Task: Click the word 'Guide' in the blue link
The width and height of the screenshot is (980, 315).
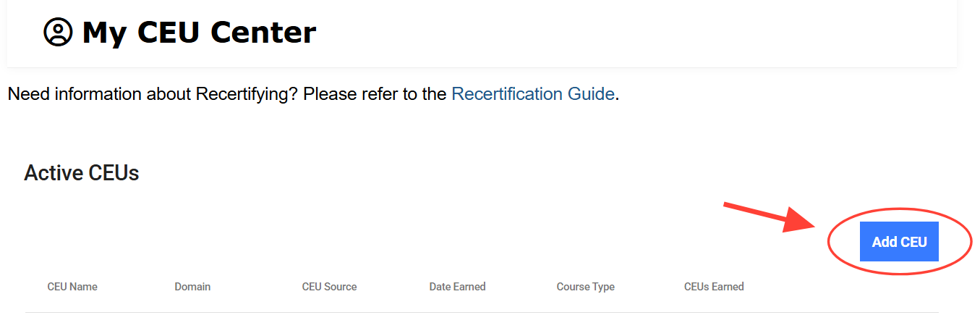Action: [x=591, y=94]
